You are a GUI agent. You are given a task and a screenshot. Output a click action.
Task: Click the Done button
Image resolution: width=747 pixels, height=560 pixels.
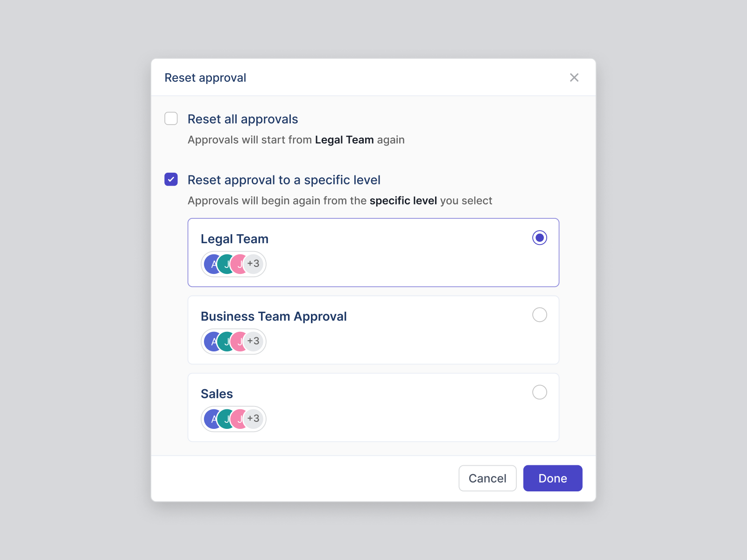[x=553, y=478]
